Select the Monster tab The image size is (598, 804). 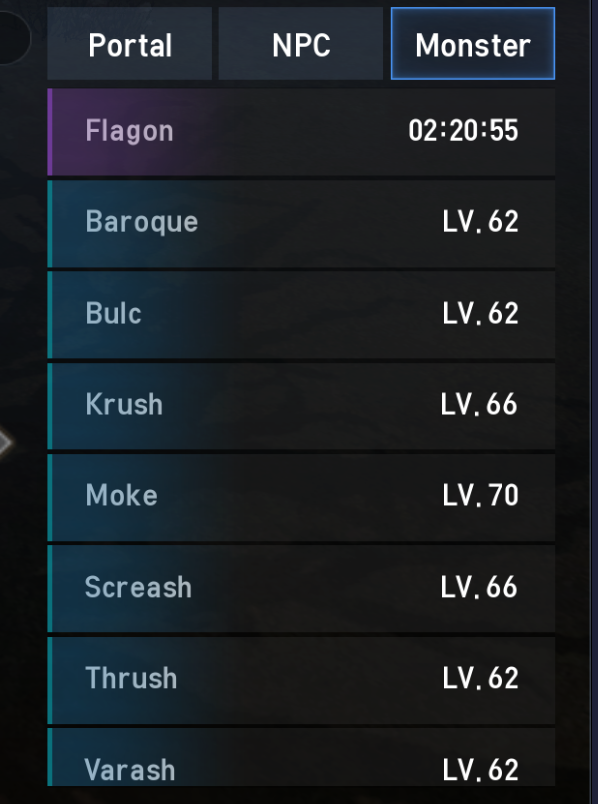pos(472,44)
